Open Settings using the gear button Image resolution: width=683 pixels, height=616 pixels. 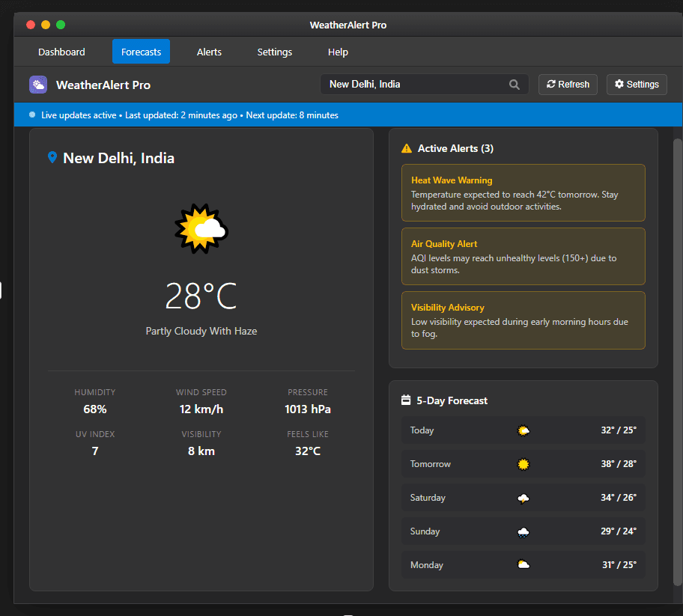637,85
